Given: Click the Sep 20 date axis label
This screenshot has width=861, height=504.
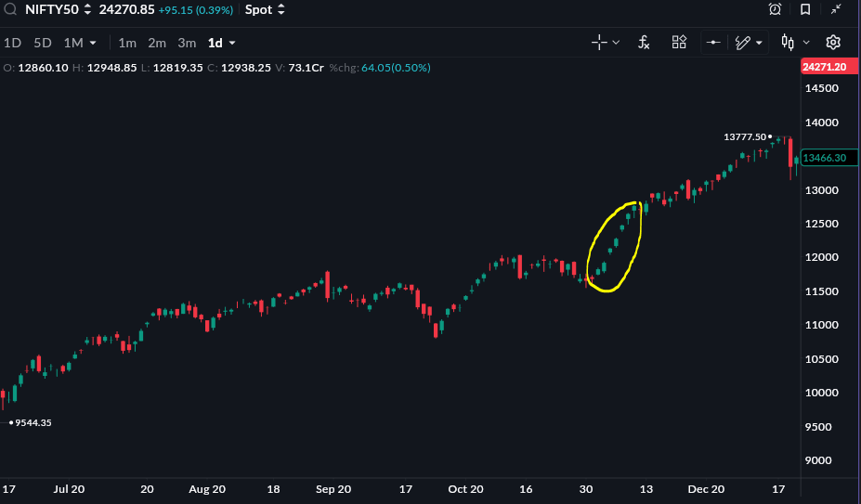Looking at the screenshot, I should [333, 489].
